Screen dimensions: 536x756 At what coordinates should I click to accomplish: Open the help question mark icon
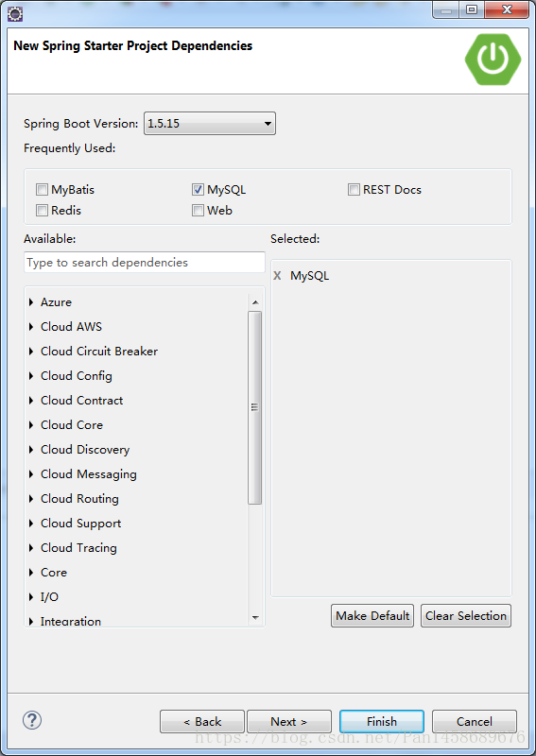32,720
